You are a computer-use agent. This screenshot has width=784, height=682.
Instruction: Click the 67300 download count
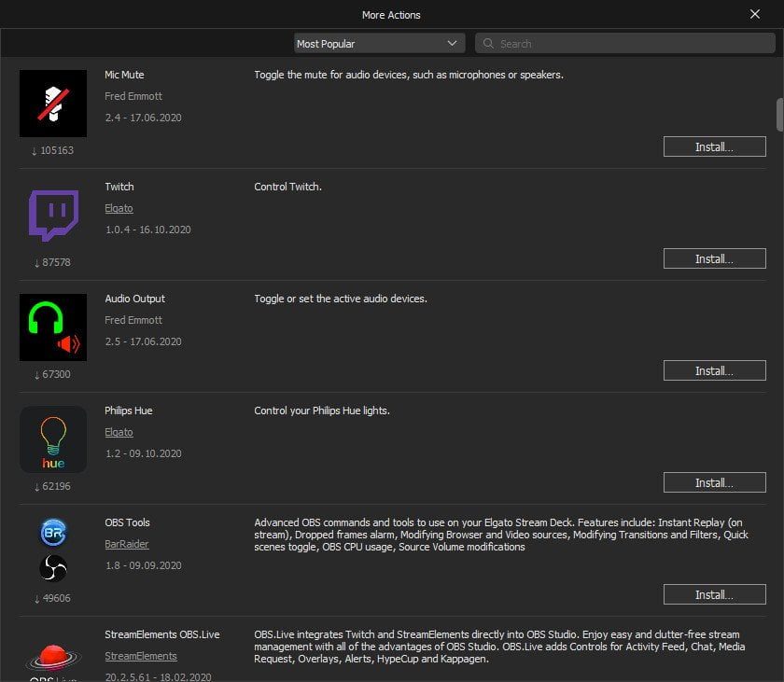pos(52,374)
